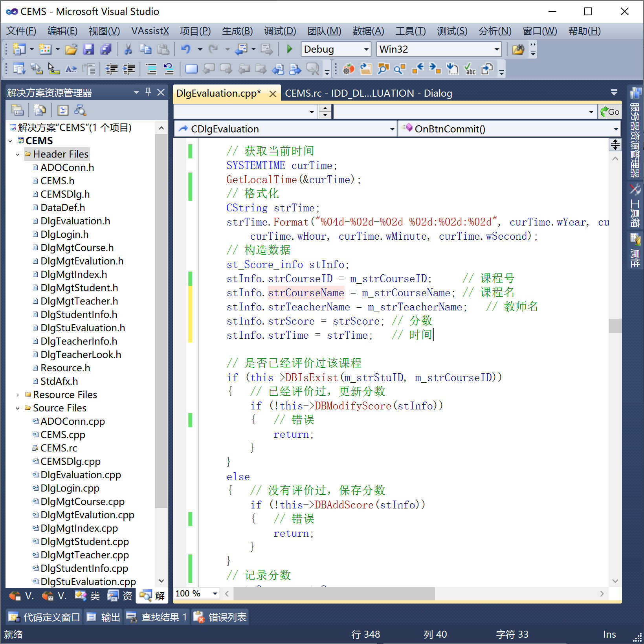Click the increase indent toolbar icon

[129, 70]
